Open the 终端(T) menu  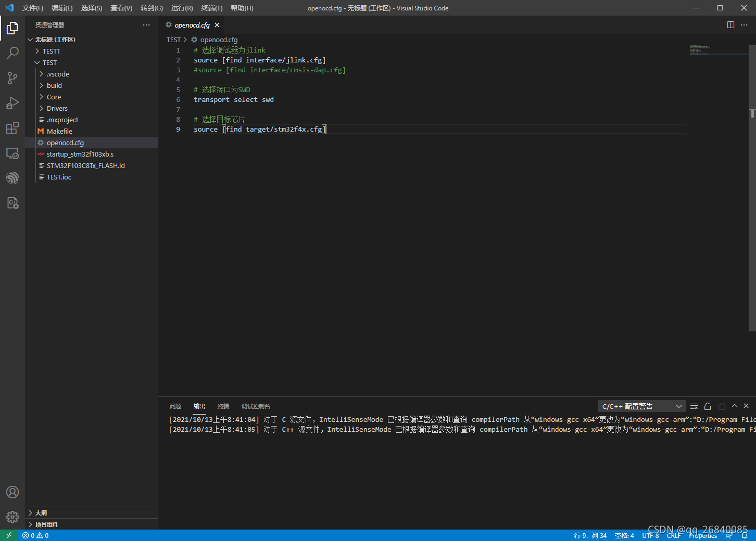click(x=211, y=8)
